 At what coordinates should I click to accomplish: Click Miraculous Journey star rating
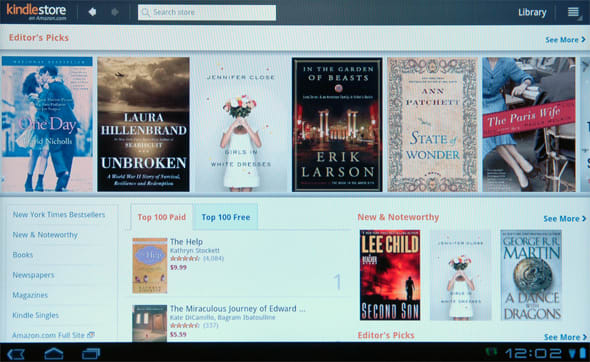tap(184, 325)
